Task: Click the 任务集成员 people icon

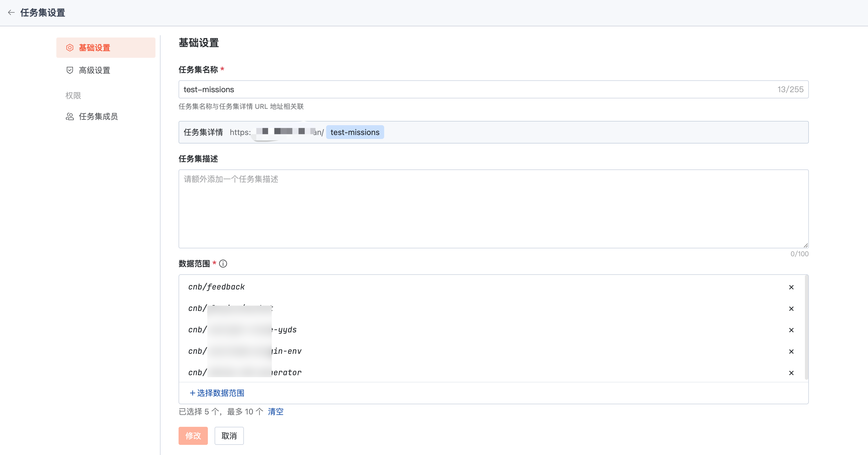Action: tap(70, 116)
